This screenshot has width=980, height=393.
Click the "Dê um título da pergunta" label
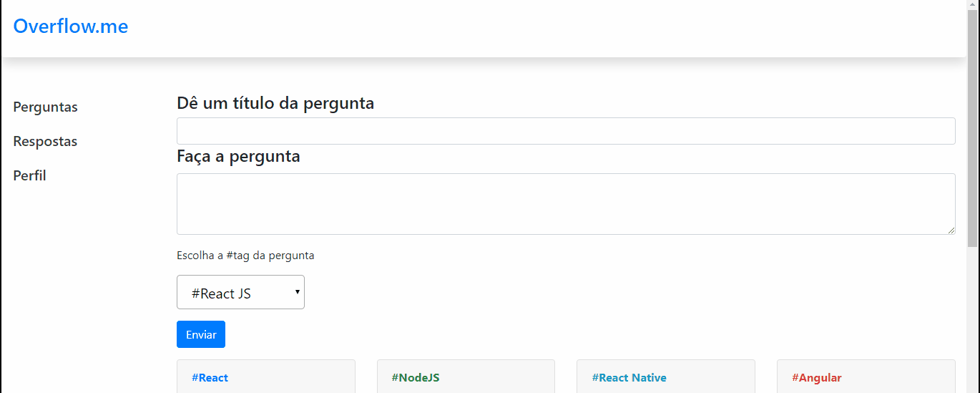275,103
